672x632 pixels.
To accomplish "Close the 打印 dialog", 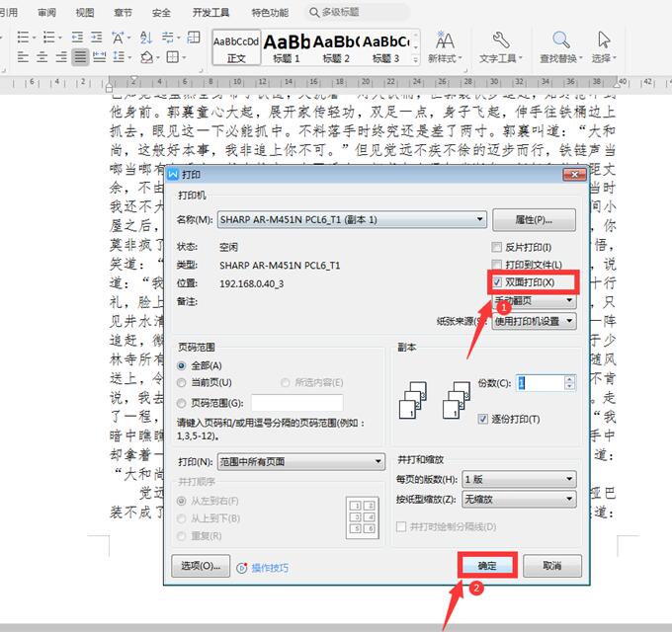I will (574, 174).
